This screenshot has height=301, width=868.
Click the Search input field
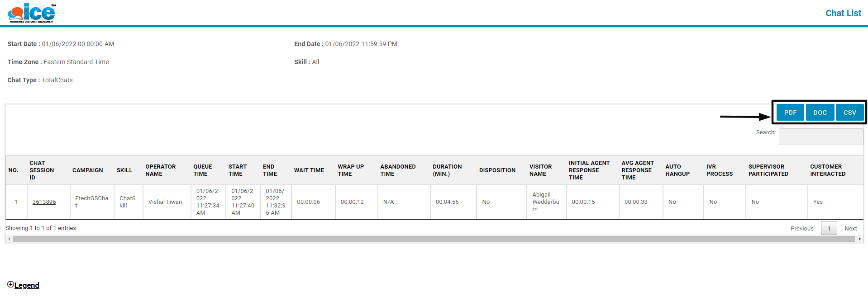tap(820, 136)
